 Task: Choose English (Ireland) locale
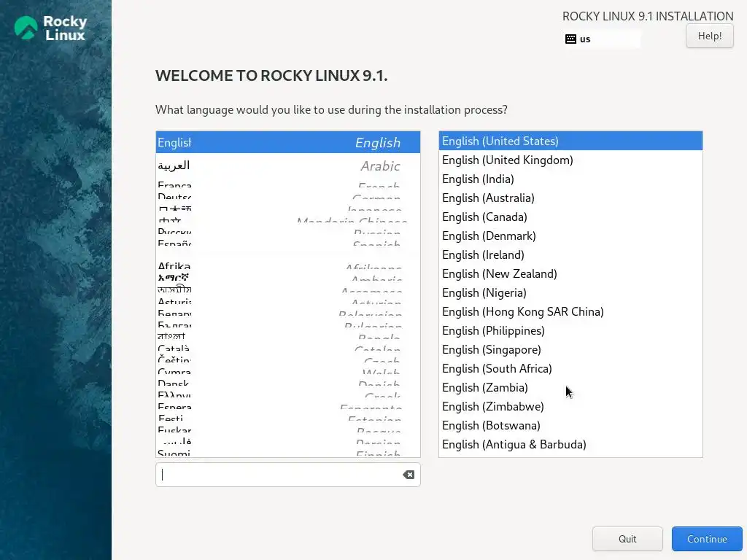[570, 254]
